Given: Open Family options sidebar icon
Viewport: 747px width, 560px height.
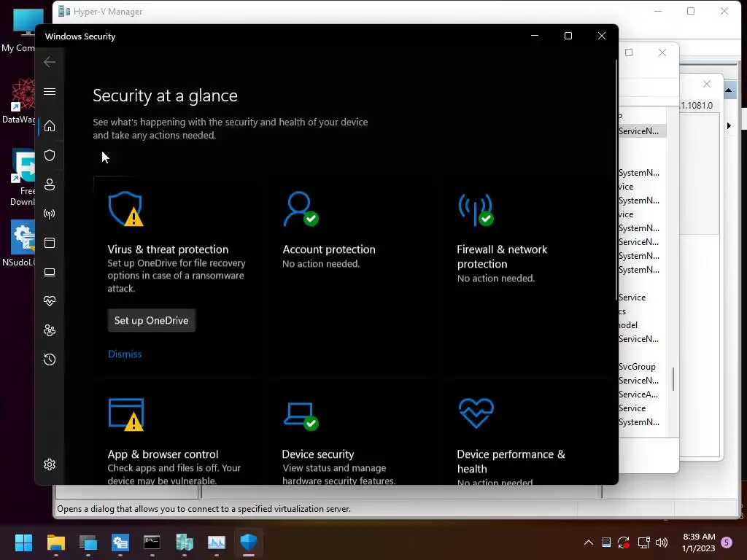Looking at the screenshot, I should [x=50, y=330].
